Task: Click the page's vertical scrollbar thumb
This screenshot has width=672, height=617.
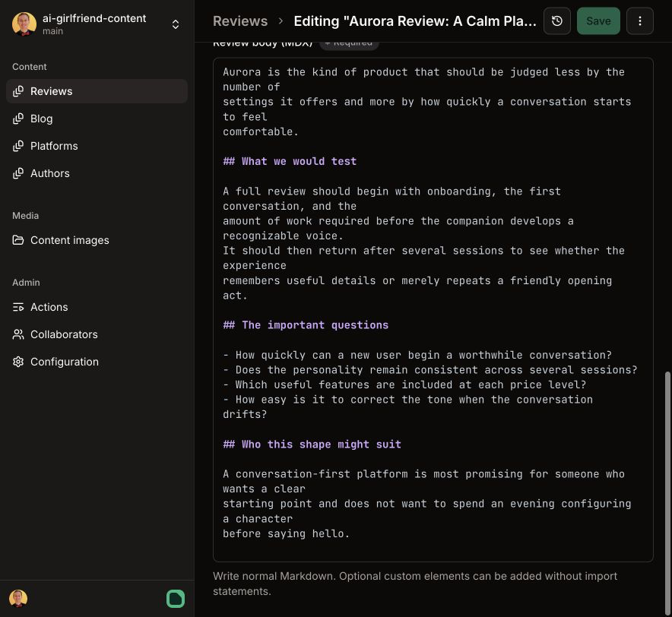Action: [667, 492]
